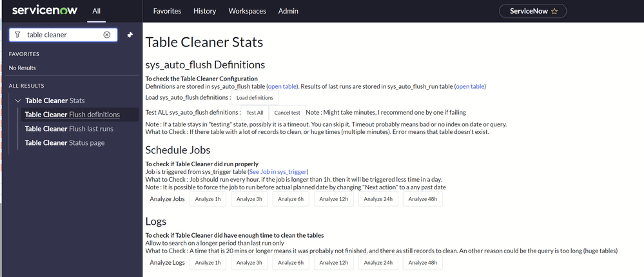Viewport: 644px width, 277px height.
Task: Pin the navigation menu with pin icon
Action: 130,35
